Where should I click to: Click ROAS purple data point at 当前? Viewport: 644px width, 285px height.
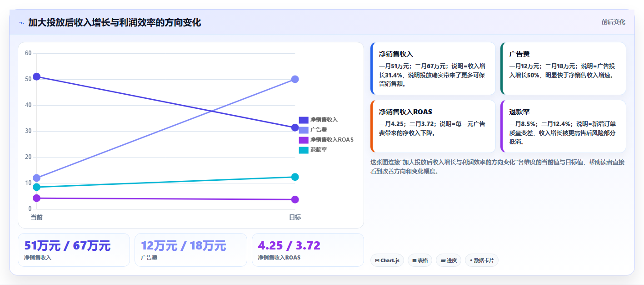37,198
